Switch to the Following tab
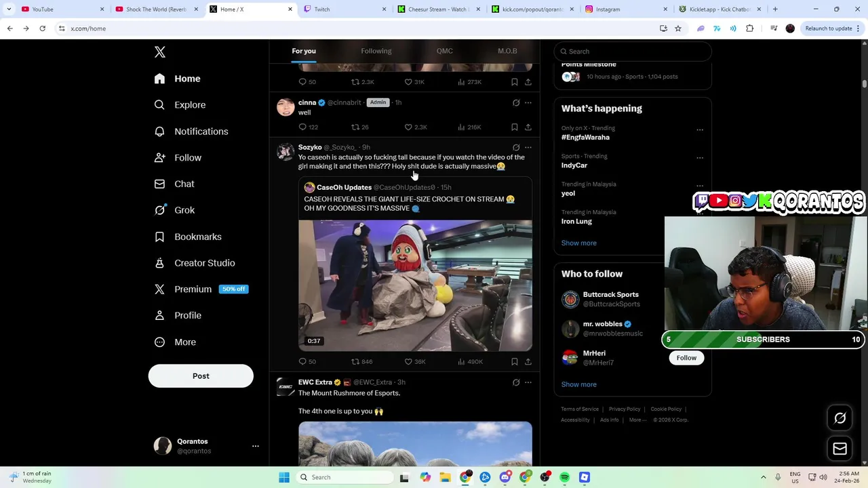868x488 pixels. click(x=376, y=51)
